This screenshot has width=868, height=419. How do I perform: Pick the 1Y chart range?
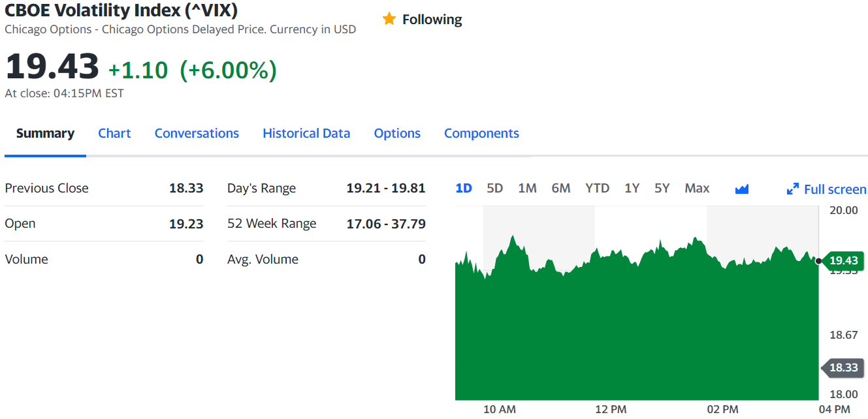[632, 188]
